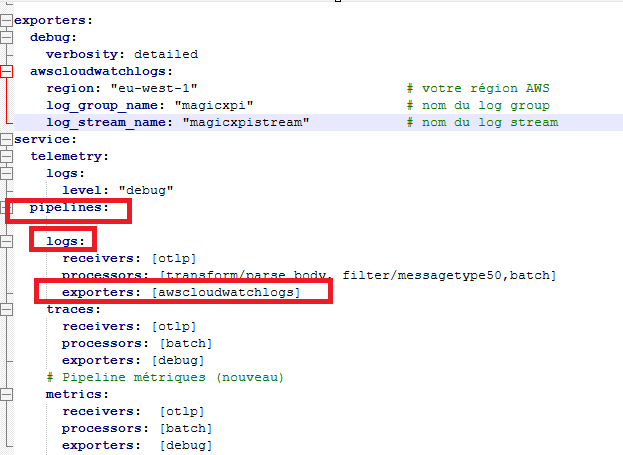The image size is (623, 455).
Task: Collapse the telemetry block fold marker
Action: (x=7, y=156)
